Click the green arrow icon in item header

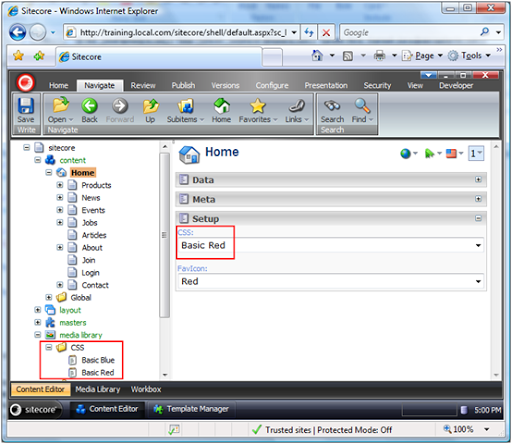click(429, 154)
